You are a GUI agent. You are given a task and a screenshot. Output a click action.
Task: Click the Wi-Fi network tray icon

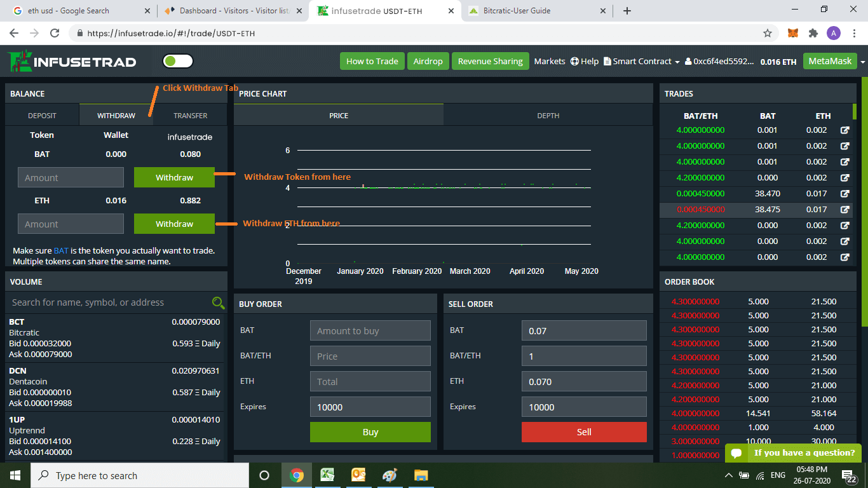tap(760, 475)
